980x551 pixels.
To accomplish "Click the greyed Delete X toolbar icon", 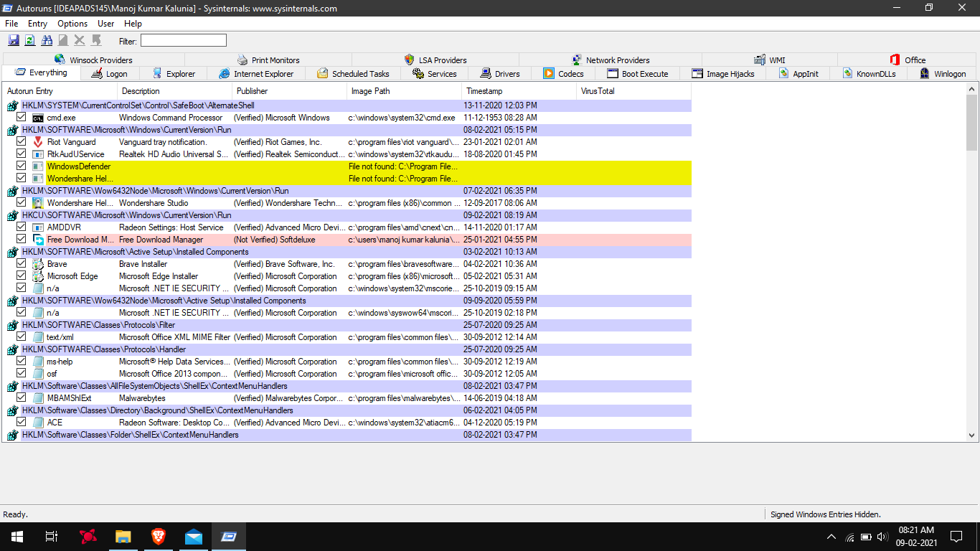I will point(80,40).
